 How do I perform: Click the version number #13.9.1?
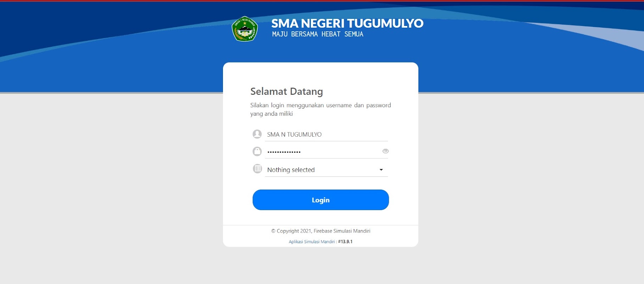pos(345,242)
